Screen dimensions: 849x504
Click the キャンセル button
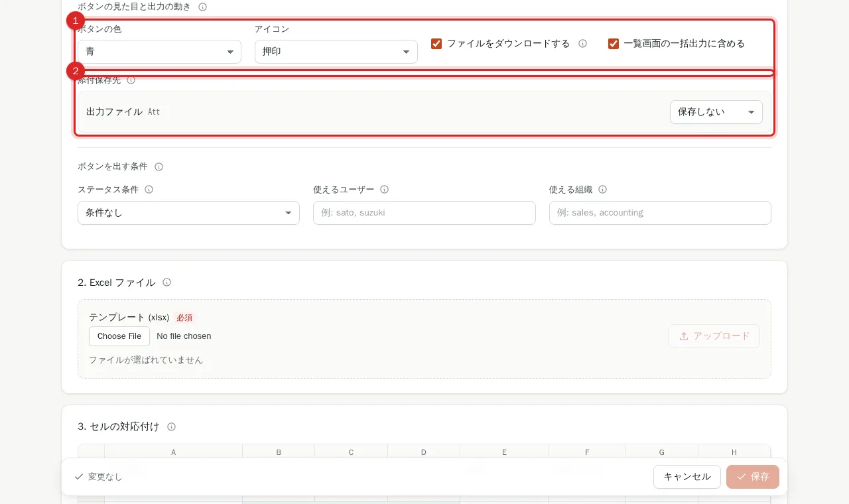[687, 477]
